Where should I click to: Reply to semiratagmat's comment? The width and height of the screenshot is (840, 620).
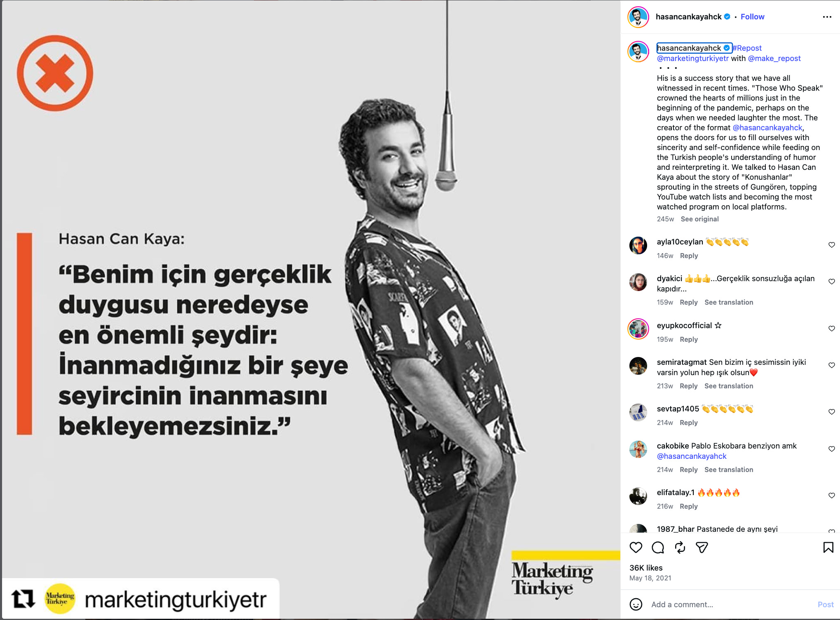688,386
